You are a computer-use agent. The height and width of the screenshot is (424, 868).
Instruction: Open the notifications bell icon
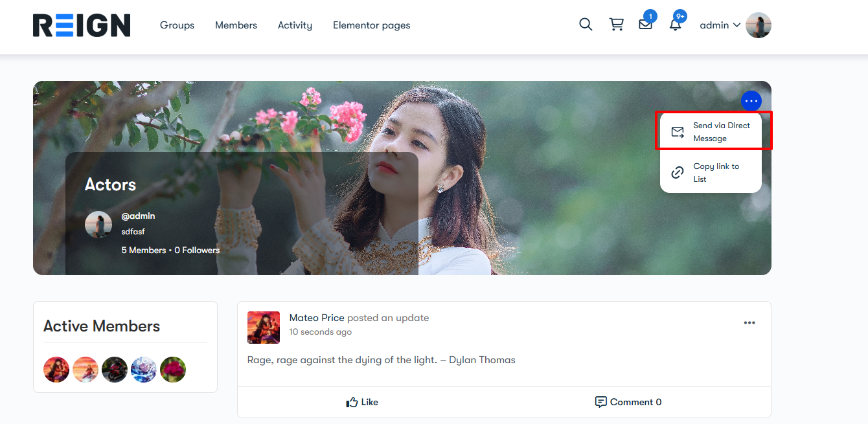click(x=675, y=25)
